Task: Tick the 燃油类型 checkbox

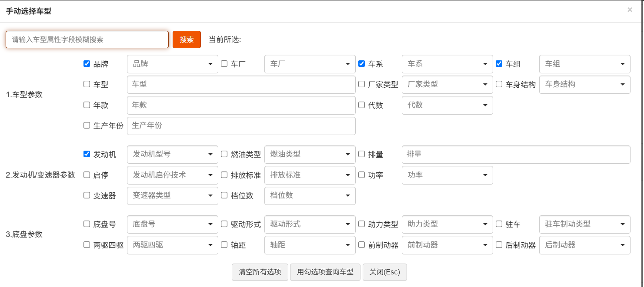Action: coord(224,154)
